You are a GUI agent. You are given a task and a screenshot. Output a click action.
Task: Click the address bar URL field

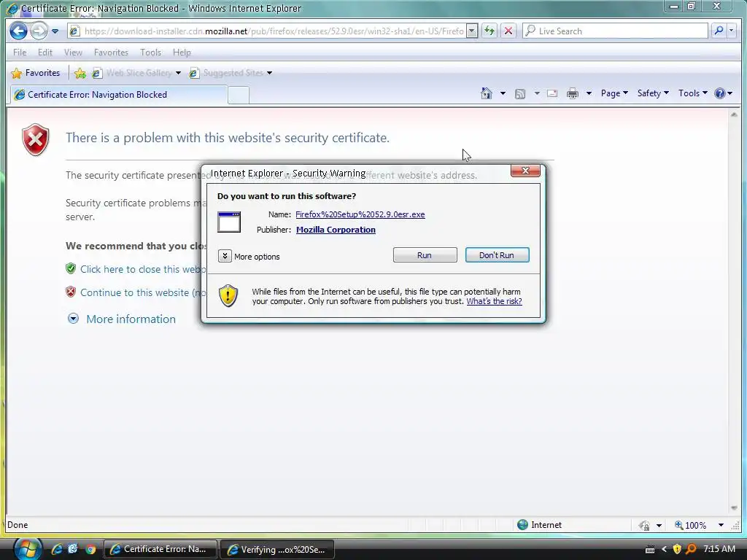tap(267, 31)
